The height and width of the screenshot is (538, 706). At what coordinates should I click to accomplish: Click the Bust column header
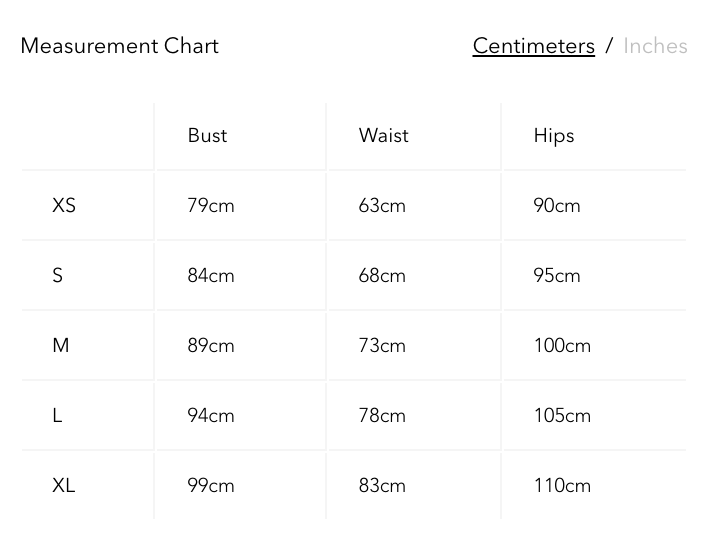pos(207,136)
